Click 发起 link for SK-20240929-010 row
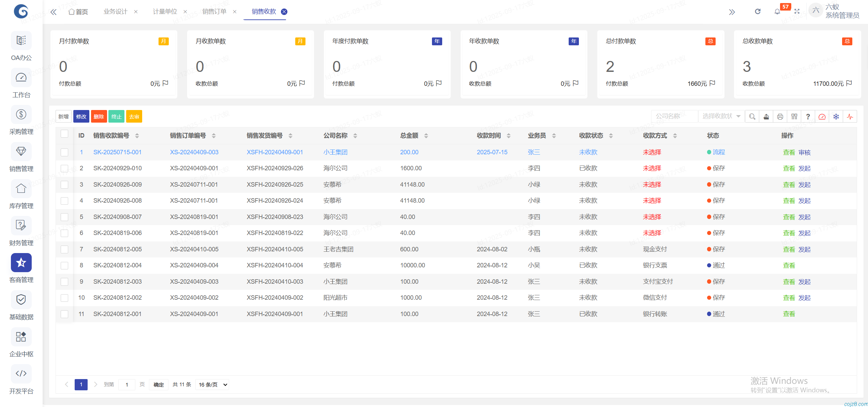 (804, 168)
